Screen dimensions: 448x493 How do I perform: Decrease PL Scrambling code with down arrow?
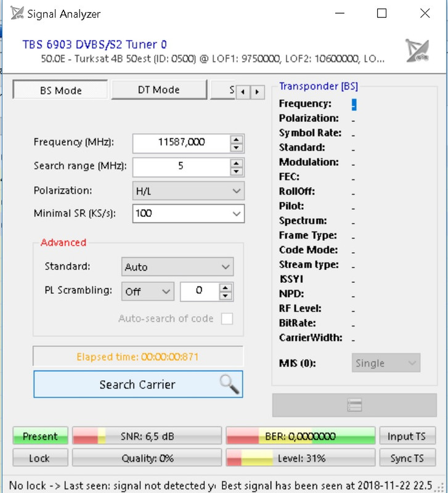point(225,296)
